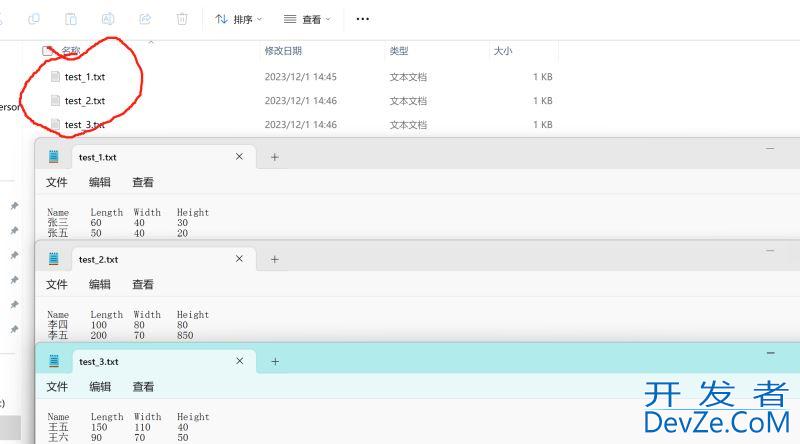The width and height of the screenshot is (800, 444).
Task: Close the test_3.txt tab
Action: [239, 361]
